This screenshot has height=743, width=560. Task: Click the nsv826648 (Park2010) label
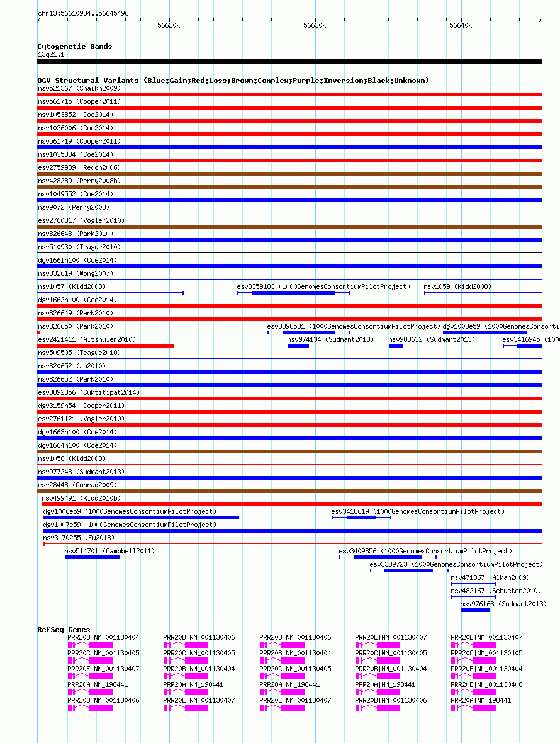(x=76, y=234)
